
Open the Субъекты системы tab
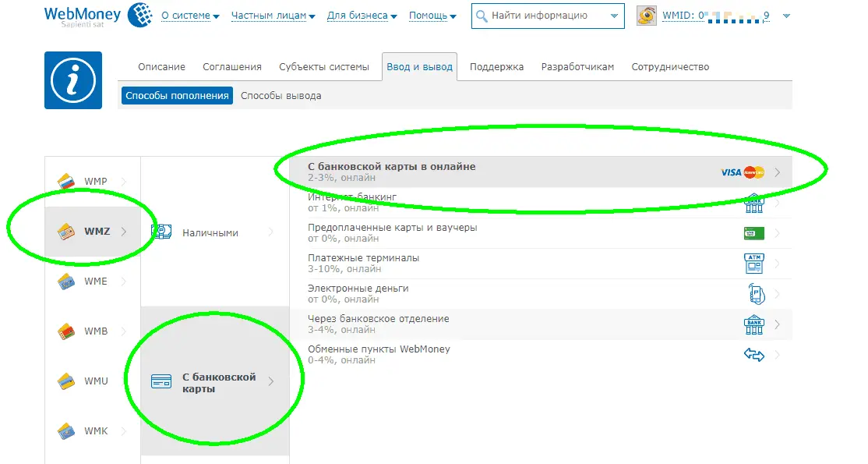(324, 66)
